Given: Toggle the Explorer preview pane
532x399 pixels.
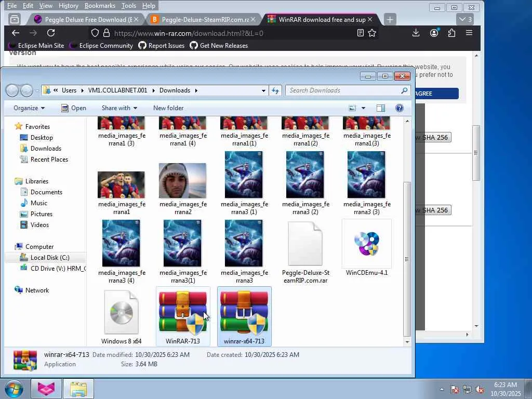Looking at the screenshot, I should [381, 108].
